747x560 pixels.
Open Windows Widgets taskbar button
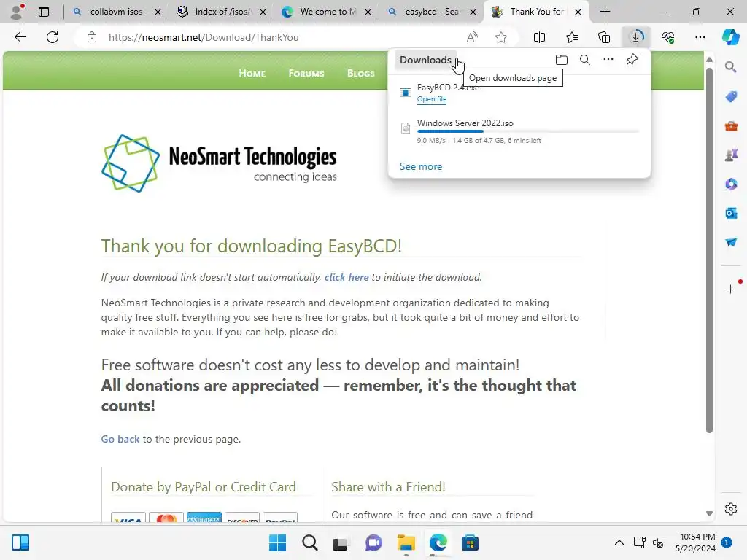click(20, 542)
